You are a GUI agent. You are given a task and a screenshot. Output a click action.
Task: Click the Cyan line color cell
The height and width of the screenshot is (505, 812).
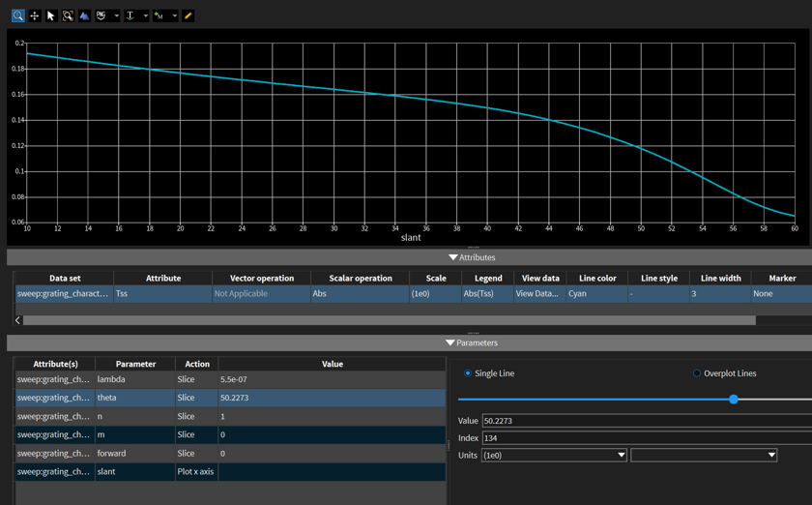pos(596,293)
